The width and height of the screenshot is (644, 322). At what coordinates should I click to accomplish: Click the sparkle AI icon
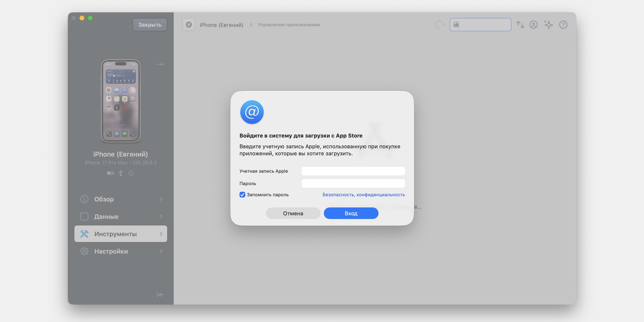coord(548,25)
